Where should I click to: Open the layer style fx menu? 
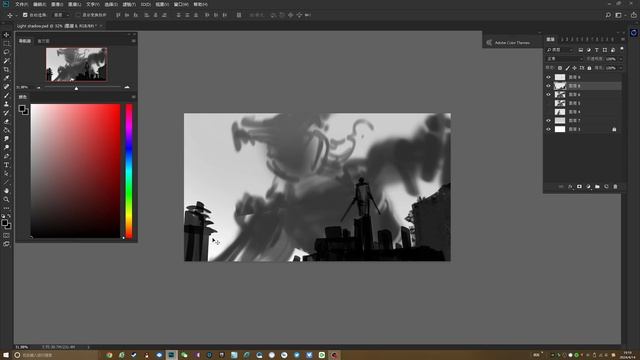click(x=570, y=187)
